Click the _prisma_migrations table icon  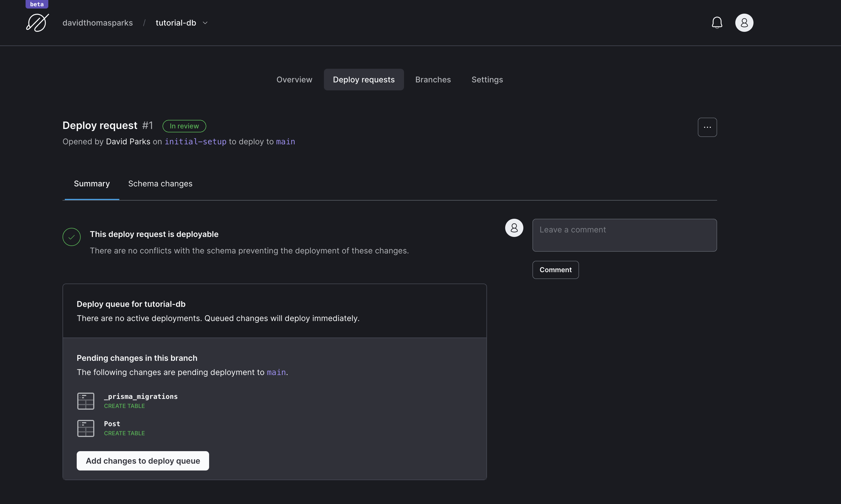click(x=86, y=401)
